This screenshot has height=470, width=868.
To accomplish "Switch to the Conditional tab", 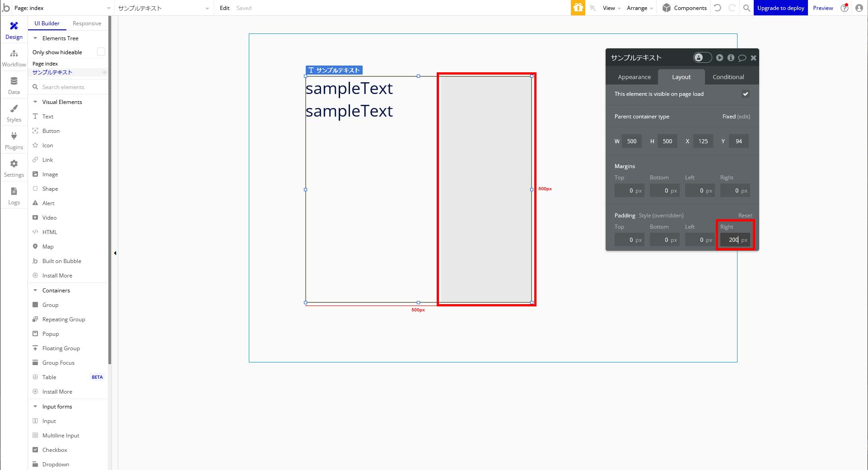I will [x=728, y=77].
